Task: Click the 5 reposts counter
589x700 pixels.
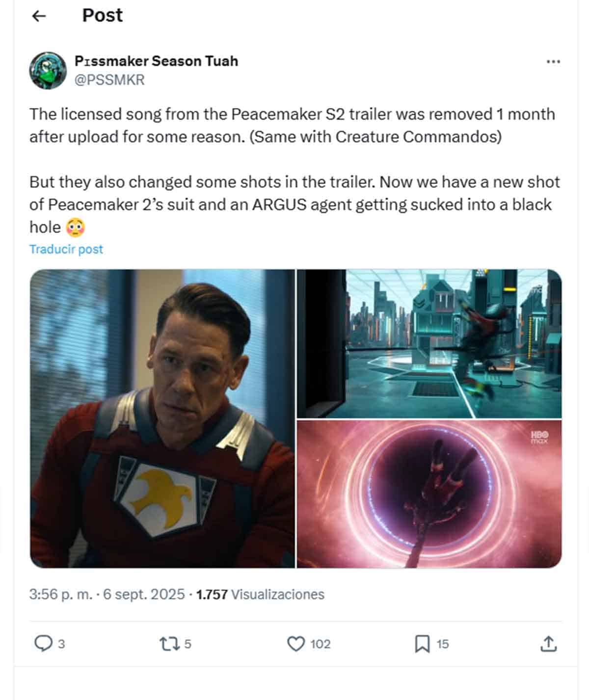Action: (x=187, y=645)
